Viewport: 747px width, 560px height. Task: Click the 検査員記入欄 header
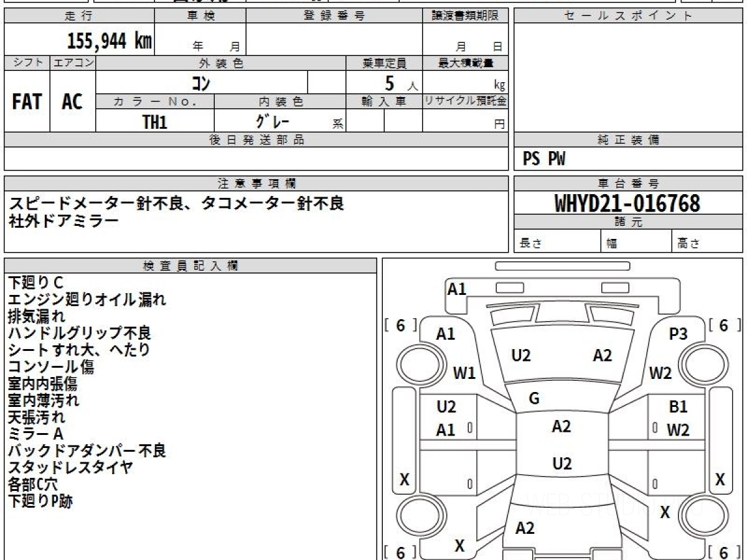[190, 266]
